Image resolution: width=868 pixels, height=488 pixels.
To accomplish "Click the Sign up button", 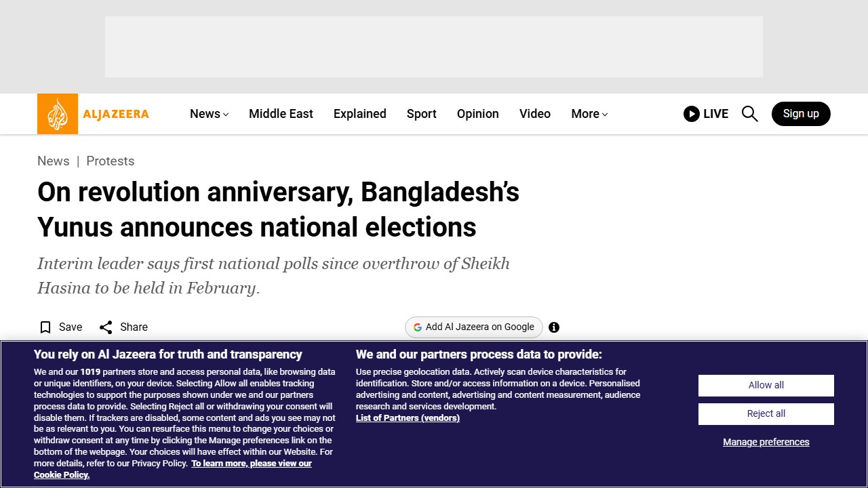I will pos(801,114).
